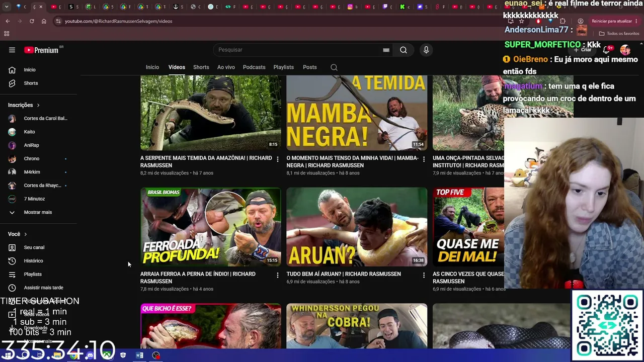Open the Posts tab
Screen dimensions: 644x362
tap(310, 67)
